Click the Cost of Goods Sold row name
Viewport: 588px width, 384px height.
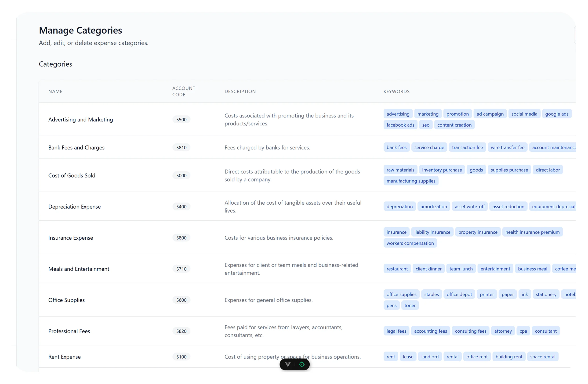[x=72, y=175]
